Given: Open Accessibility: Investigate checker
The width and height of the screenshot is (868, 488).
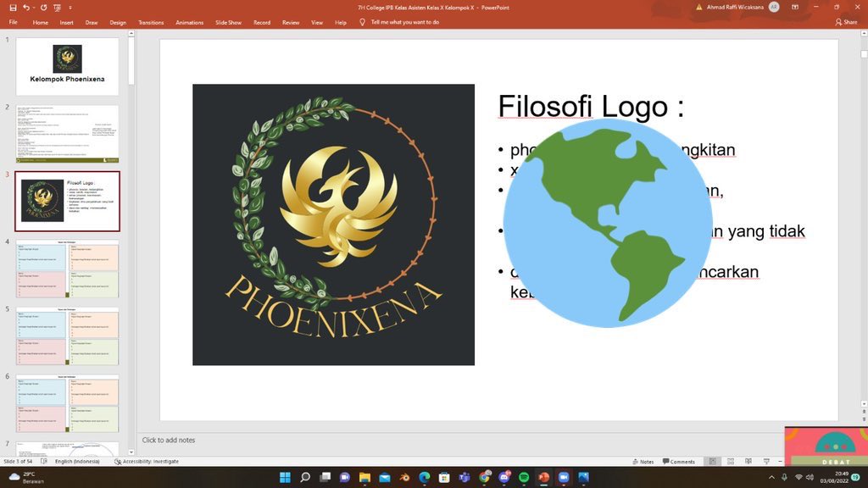Looking at the screenshot, I should (x=147, y=461).
